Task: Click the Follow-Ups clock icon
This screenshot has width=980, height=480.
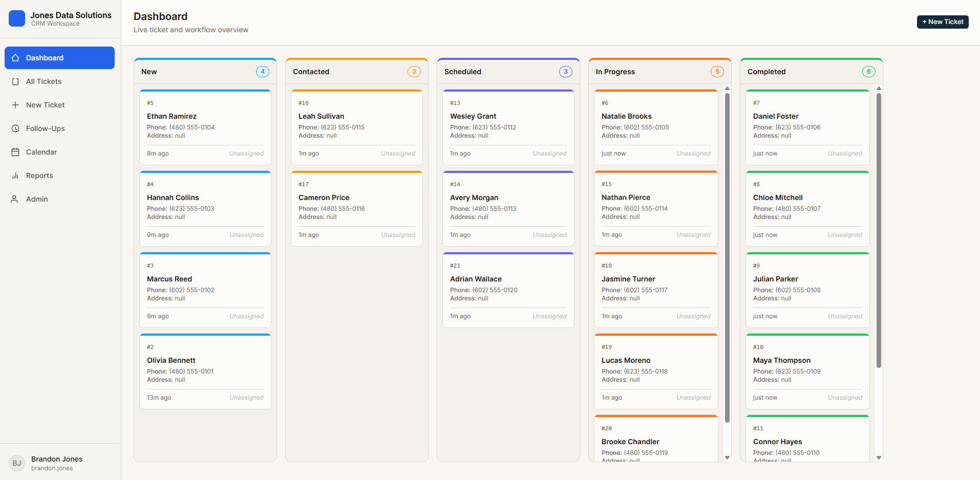Action: tap(15, 128)
